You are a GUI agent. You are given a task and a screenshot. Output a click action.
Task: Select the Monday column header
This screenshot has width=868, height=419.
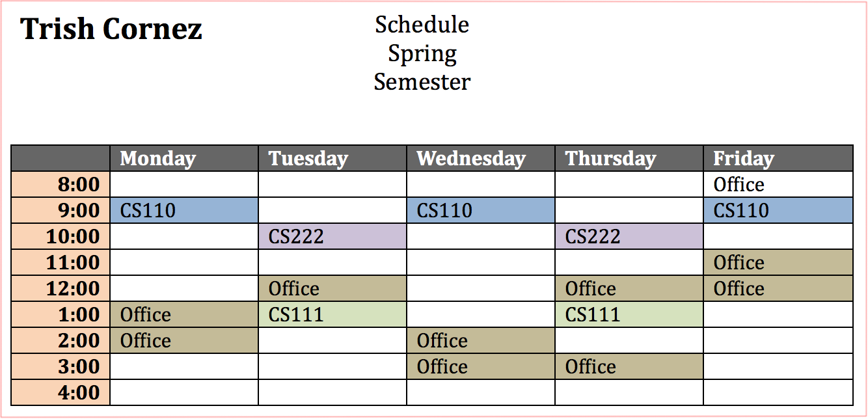[183, 159]
